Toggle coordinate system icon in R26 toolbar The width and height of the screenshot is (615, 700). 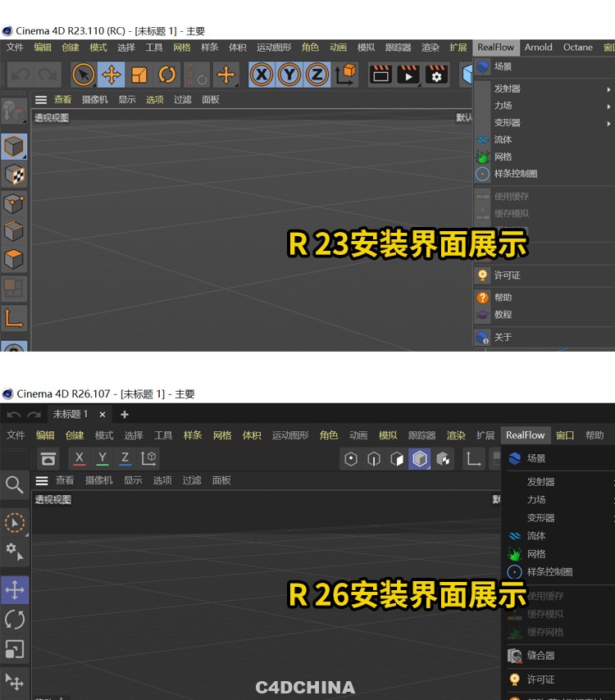[x=148, y=458]
